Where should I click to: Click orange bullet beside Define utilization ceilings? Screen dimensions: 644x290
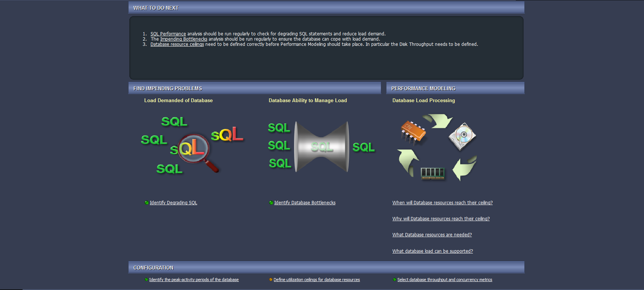point(271,280)
